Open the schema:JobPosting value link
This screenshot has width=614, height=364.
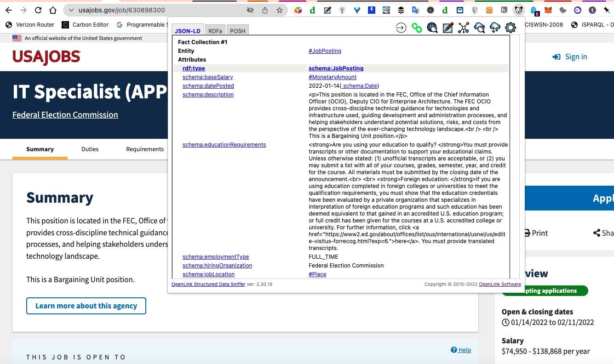click(x=336, y=68)
